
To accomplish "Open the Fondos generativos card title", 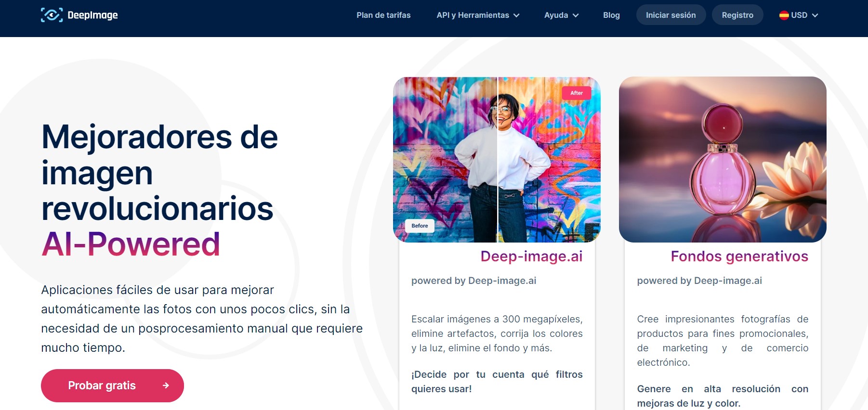I will [x=739, y=256].
